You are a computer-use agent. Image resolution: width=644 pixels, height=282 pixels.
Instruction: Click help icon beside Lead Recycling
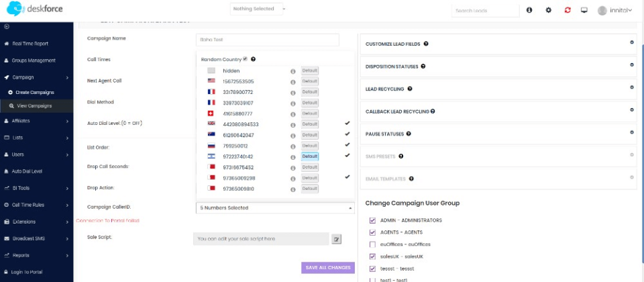pyautogui.click(x=409, y=89)
